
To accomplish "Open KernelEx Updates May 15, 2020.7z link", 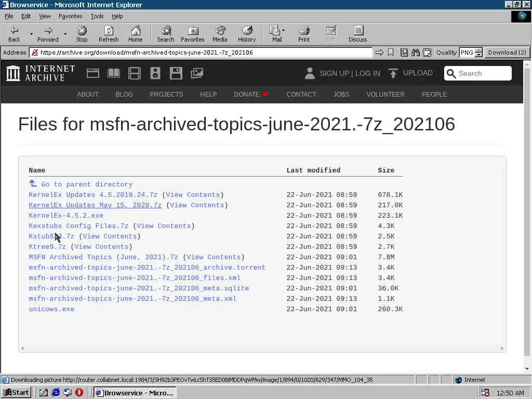I will point(95,205).
